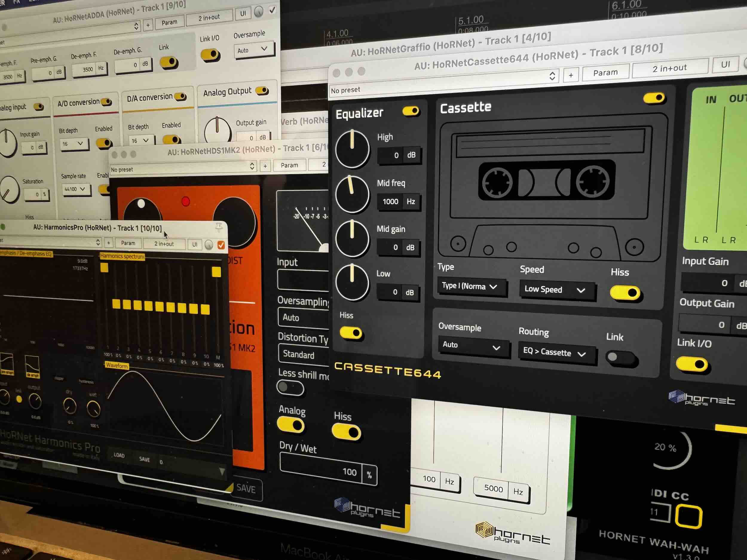Click dry knob in Harmonics Pro
Image resolution: width=747 pixels, height=560 pixels.
[70, 406]
